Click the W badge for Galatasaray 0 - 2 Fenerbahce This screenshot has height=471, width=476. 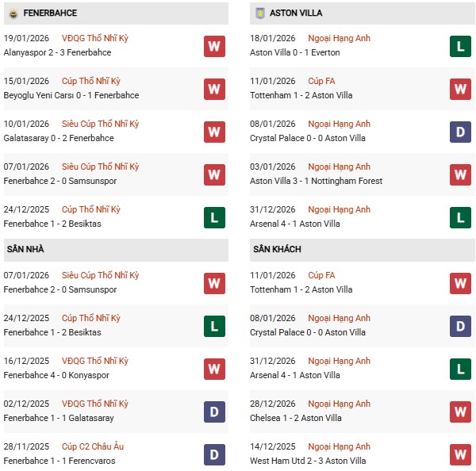tap(214, 132)
